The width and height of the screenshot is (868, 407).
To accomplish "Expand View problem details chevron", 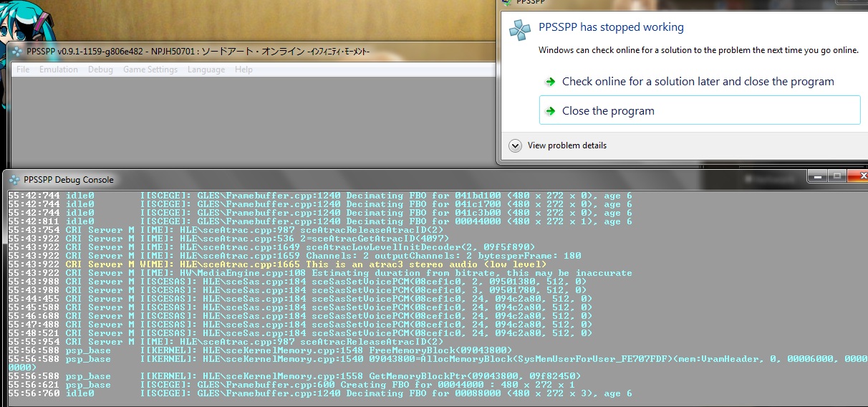I will pos(515,145).
